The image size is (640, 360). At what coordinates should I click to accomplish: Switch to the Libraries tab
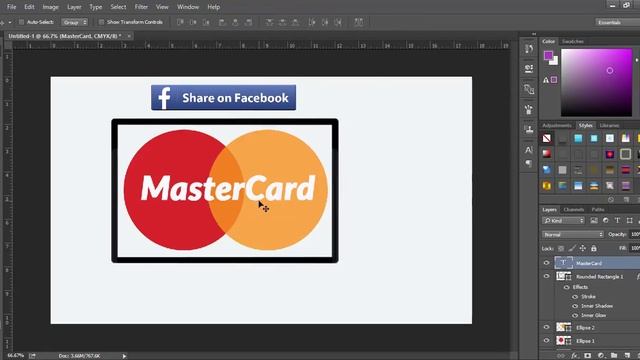click(x=609, y=125)
